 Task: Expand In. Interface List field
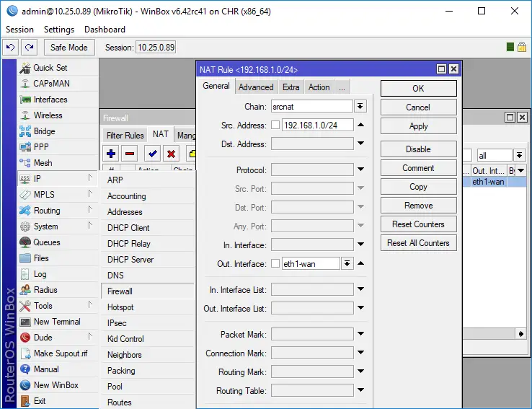(360, 289)
